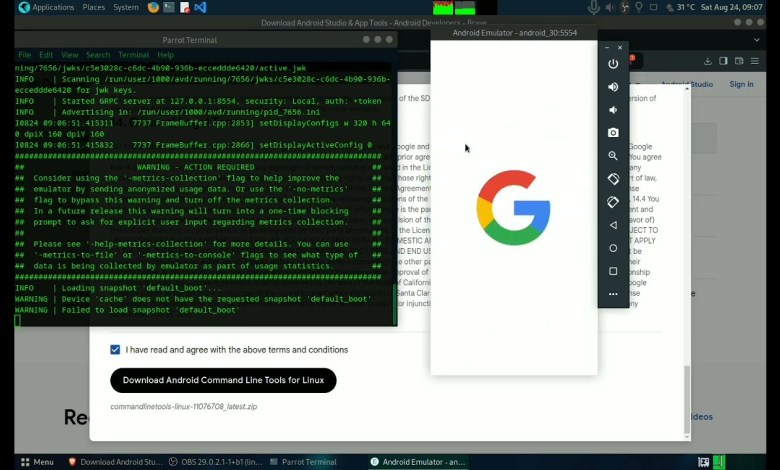The width and height of the screenshot is (780, 470).
Task: Launch Firefox from the top panel
Action: [x=153, y=7]
